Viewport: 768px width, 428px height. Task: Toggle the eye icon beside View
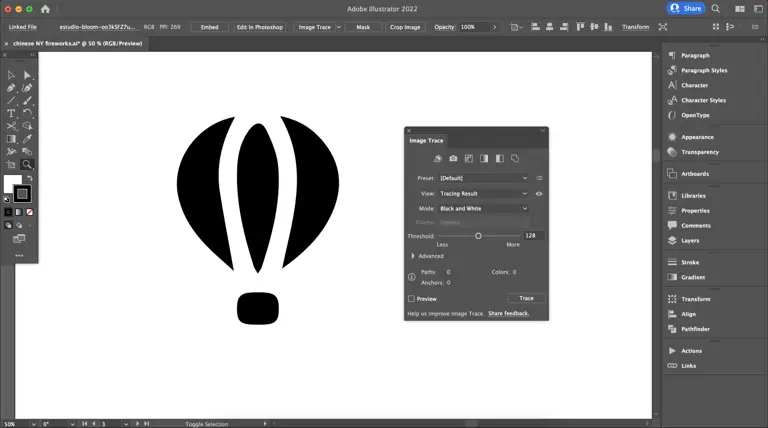pyautogui.click(x=539, y=194)
